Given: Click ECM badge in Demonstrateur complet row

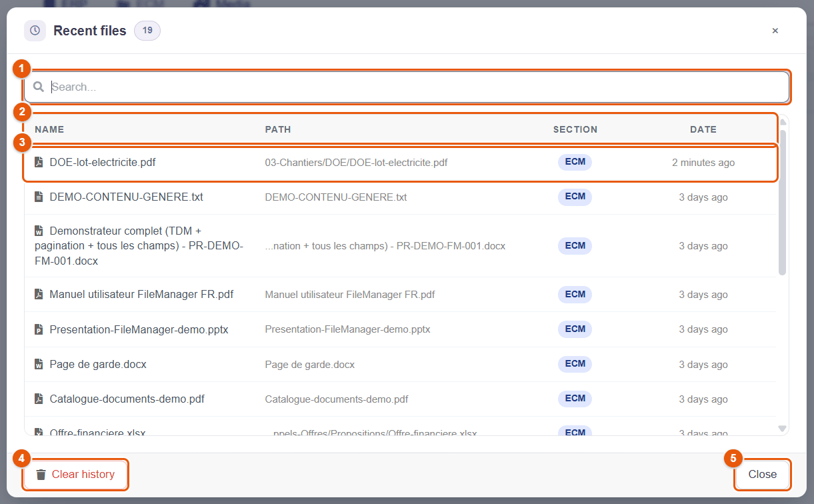Looking at the screenshot, I should coord(575,246).
